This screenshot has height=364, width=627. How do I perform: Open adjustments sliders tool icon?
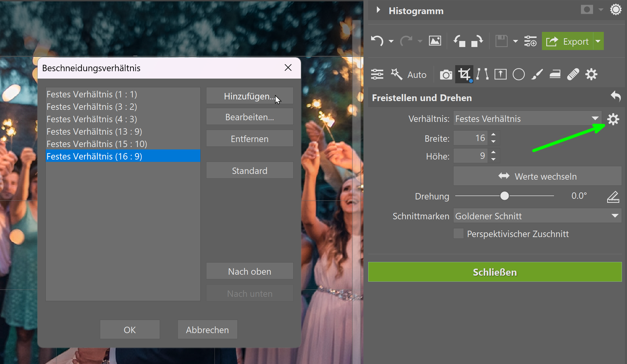(377, 74)
